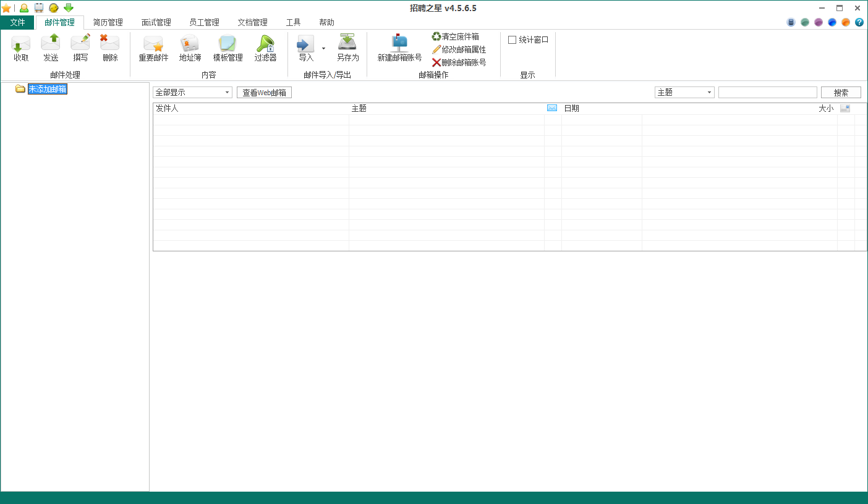Switch to the 简历管理 tab
Image resolution: width=868 pixels, height=504 pixels.
point(108,22)
